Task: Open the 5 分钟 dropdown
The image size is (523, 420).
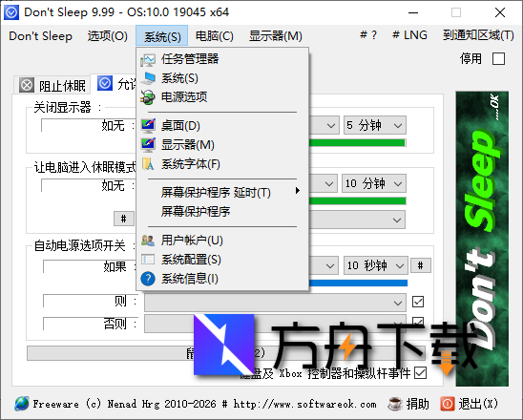Action: point(375,125)
